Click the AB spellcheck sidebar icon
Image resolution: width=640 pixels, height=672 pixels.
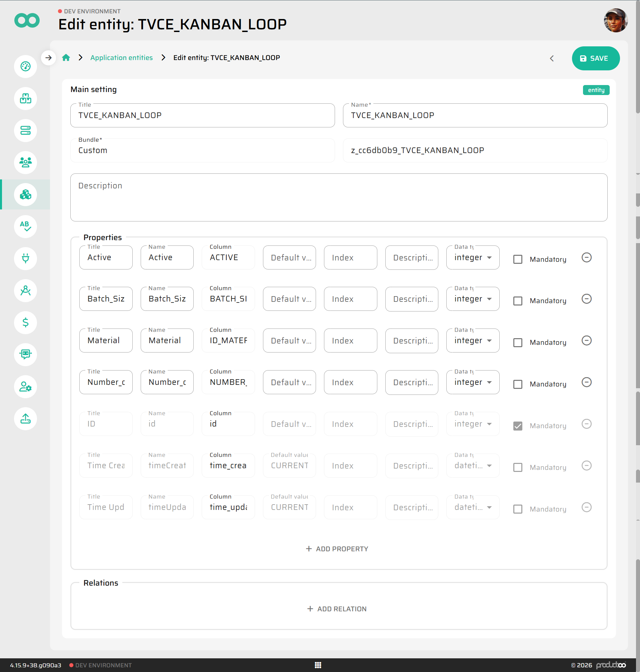coord(26,226)
